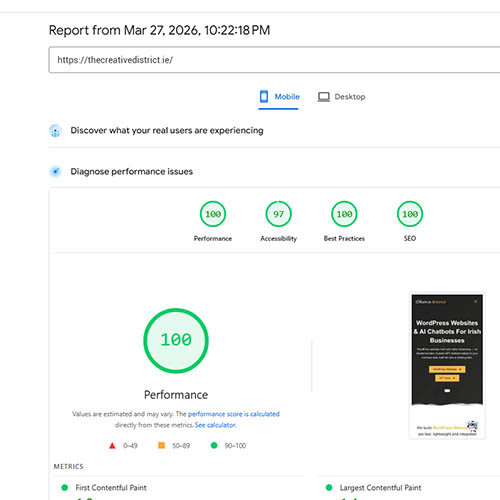The height and width of the screenshot is (500, 500).
Task: Open the 'See calculator' link
Action: coord(215,425)
